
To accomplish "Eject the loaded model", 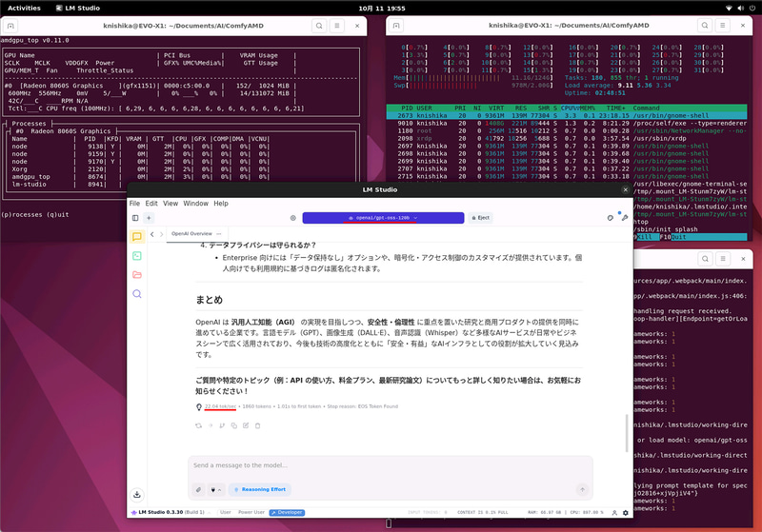I will [x=481, y=218].
